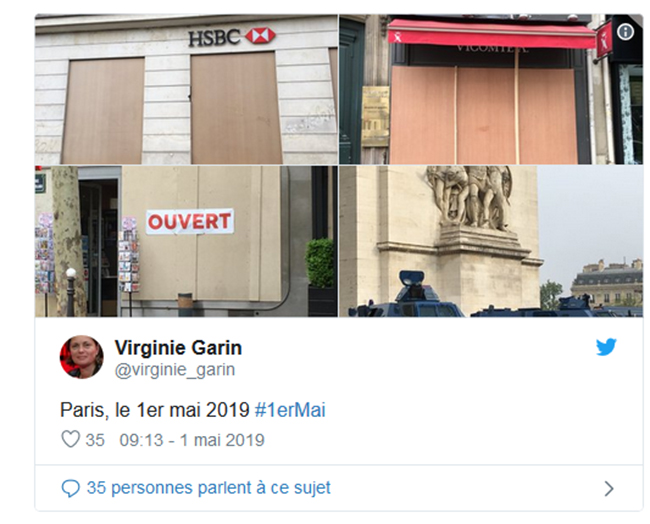View the red awning boarded shop photo
This screenshot has width=650, height=524.
[x=491, y=89]
